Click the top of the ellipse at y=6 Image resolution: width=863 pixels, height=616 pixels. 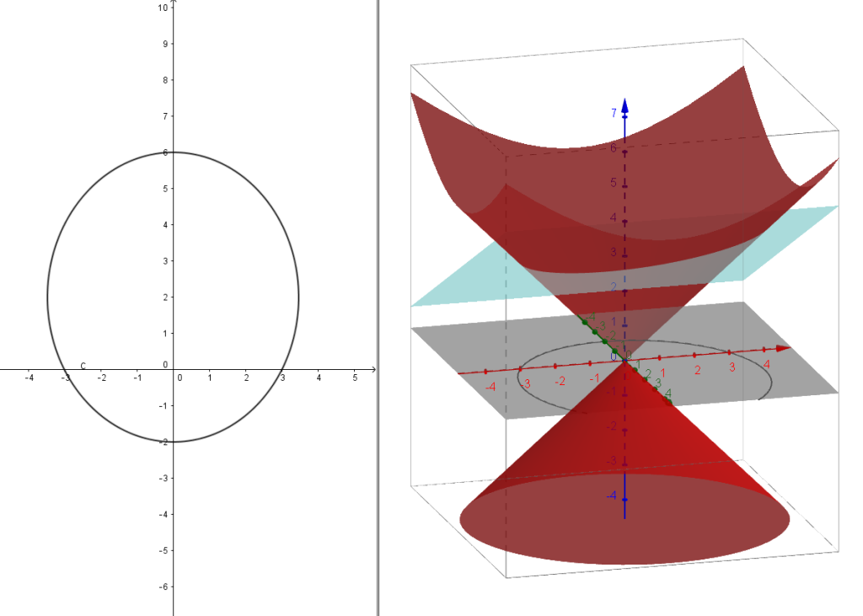174,153
